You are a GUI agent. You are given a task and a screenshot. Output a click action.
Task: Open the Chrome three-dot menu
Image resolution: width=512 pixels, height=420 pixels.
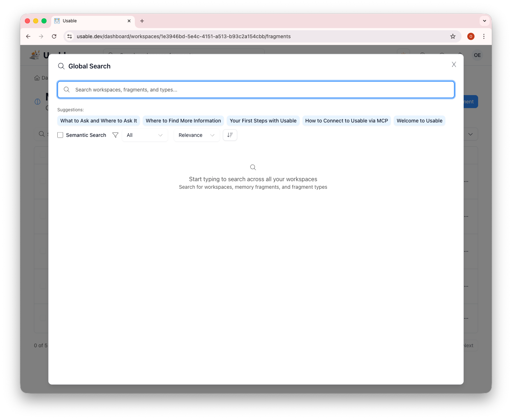[484, 36]
